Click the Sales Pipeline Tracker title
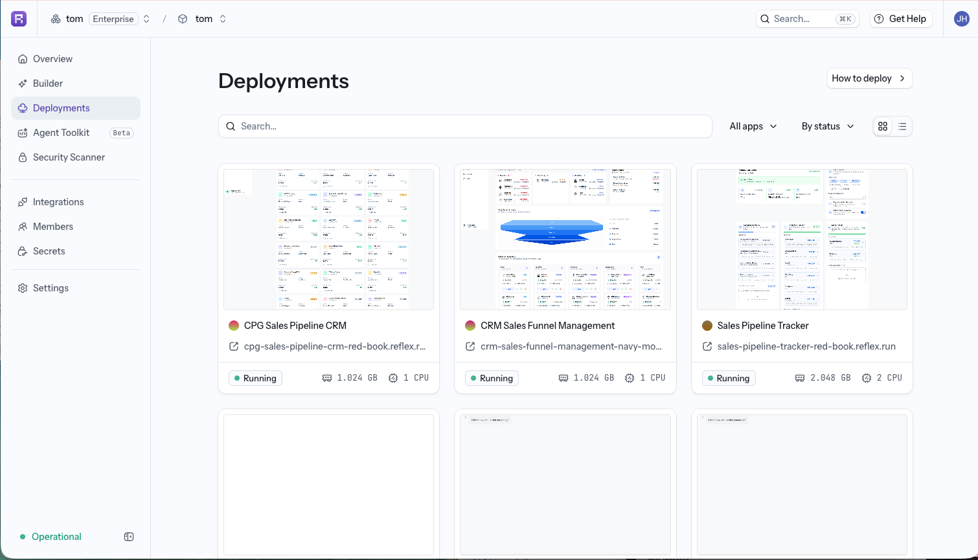This screenshot has height=560, width=978. click(763, 326)
